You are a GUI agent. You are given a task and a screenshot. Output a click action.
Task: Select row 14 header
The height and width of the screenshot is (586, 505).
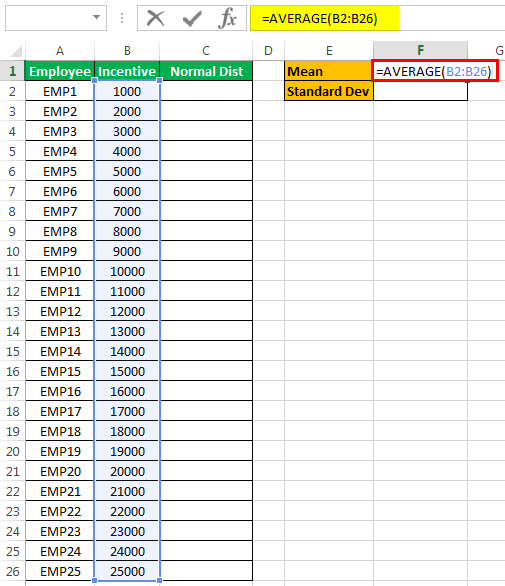click(12, 331)
